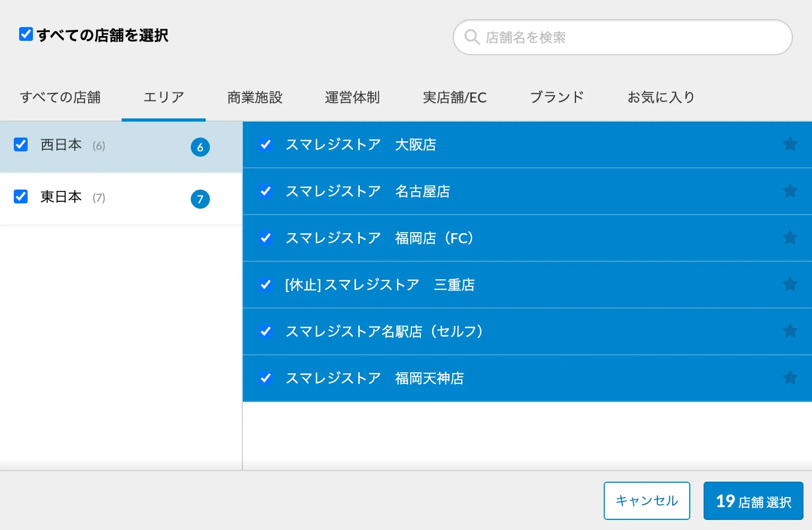This screenshot has height=530, width=812.
Task: Switch to the すべての店舗 tab
Action: [60, 97]
